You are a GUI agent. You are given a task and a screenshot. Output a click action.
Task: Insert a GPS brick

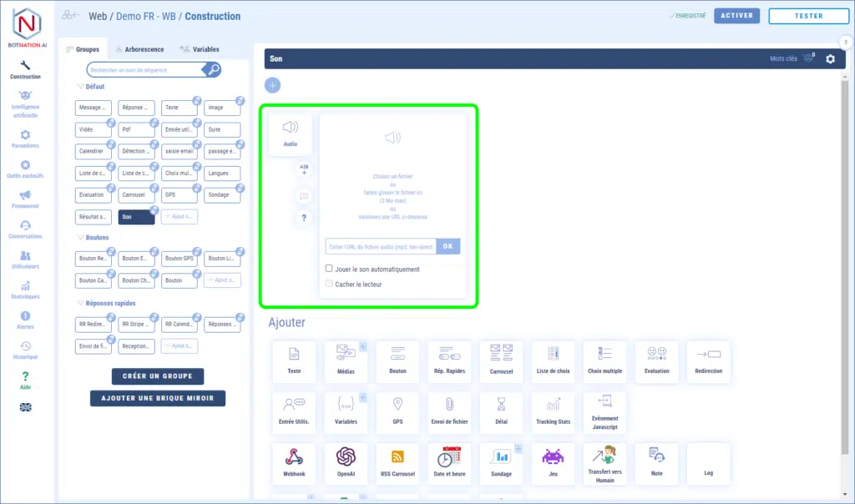point(397,411)
